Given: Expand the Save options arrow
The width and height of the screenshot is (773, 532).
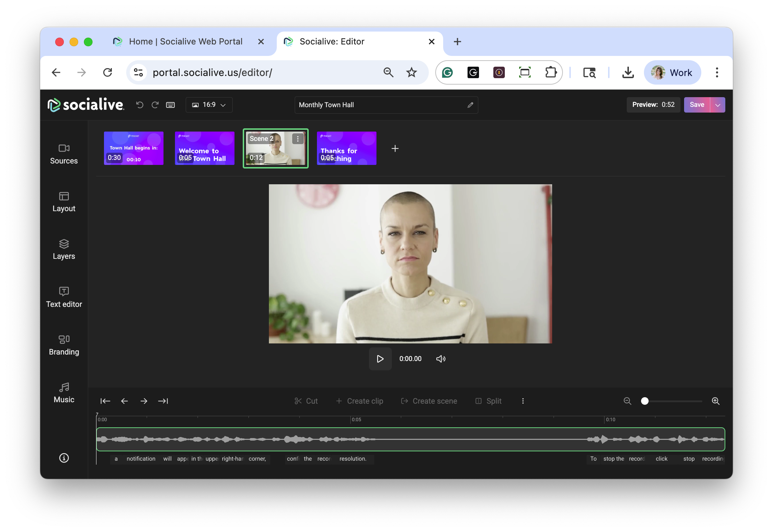Looking at the screenshot, I should pos(718,105).
